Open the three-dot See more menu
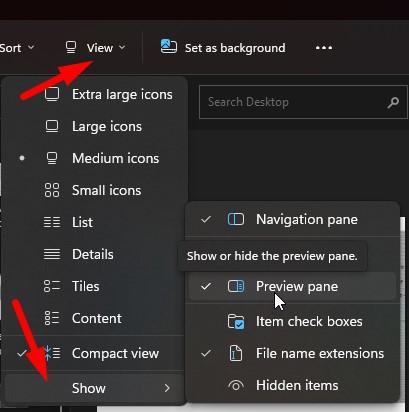Image resolution: width=409 pixels, height=412 pixels. [x=324, y=48]
